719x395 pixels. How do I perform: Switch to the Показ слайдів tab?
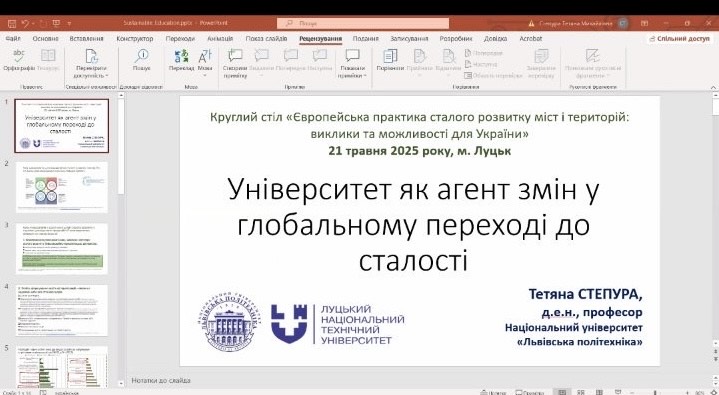click(x=266, y=39)
